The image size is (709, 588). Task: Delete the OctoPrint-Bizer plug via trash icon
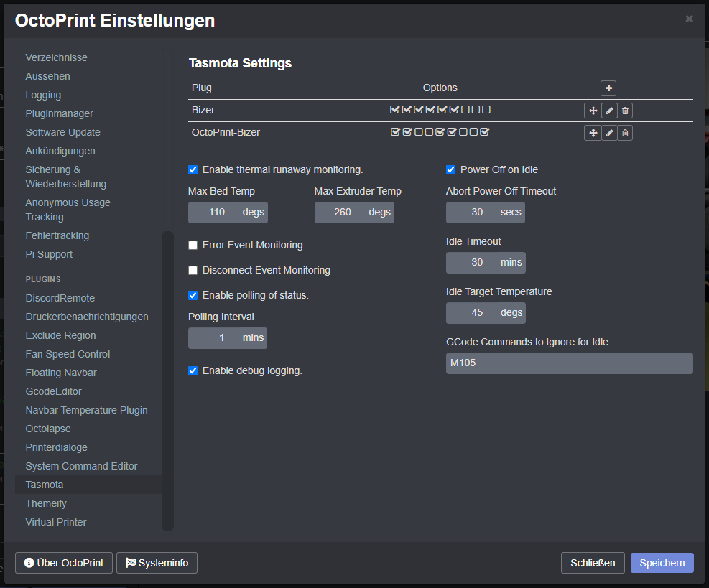(624, 132)
